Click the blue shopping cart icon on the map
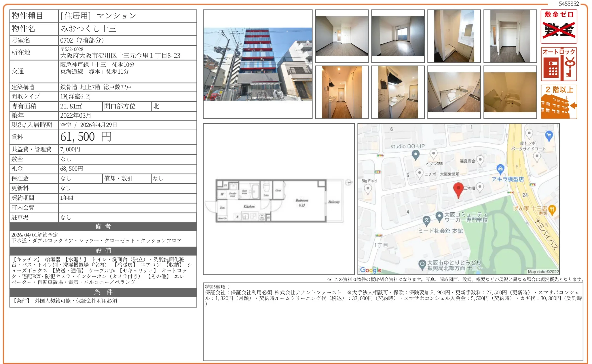The image size is (592, 364). pos(549,136)
